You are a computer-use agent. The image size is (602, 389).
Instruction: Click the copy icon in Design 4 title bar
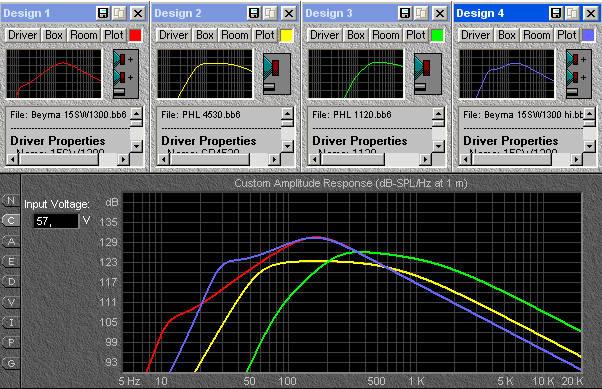tap(572, 13)
